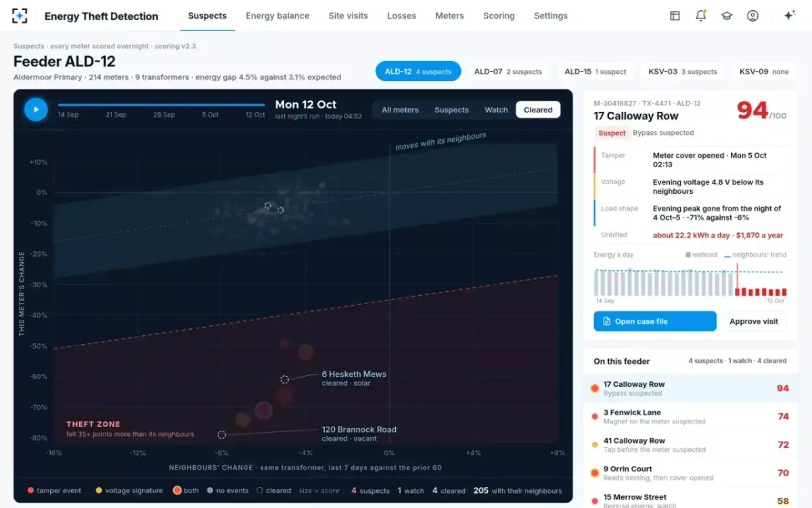Click status dot beside 9 Orrin Court
Screen dimensions: 812x508
pyautogui.click(x=594, y=473)
